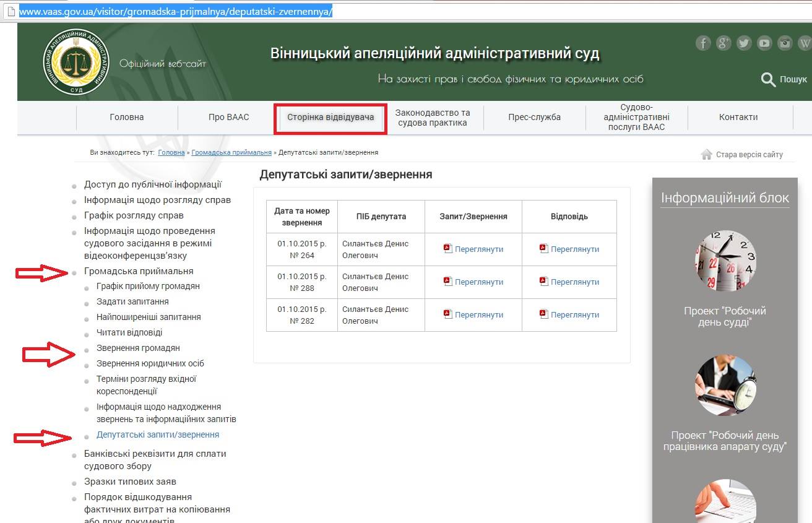
Task: Click the Робочий день судді clock thumbnail
Action: point(725,261)
